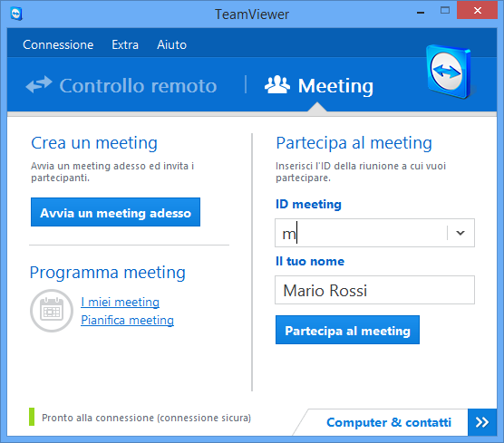Image resolution: width=504 pixels, height=443 pixels.
Task: Click the large TeamViewer logo badge
Action: (449, 72)
